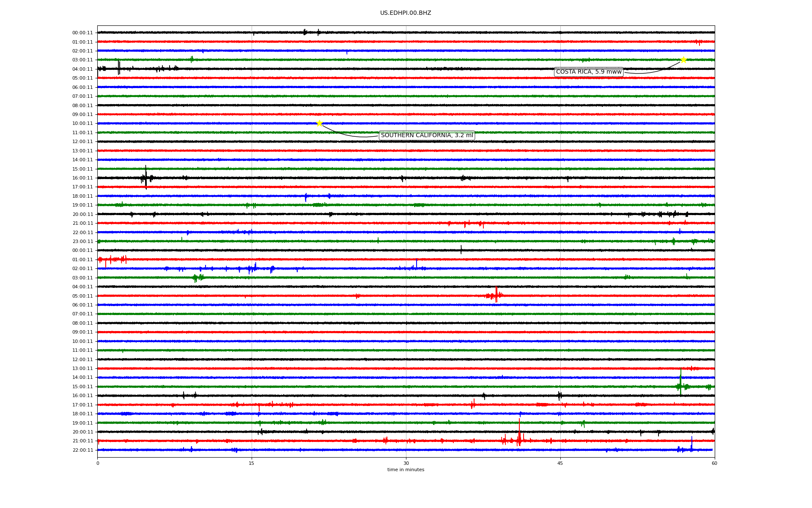The width and height of the screenshot is (812, 508).
Task: Click the first 12:00:11 time label
Action: [x=82, y=141]
